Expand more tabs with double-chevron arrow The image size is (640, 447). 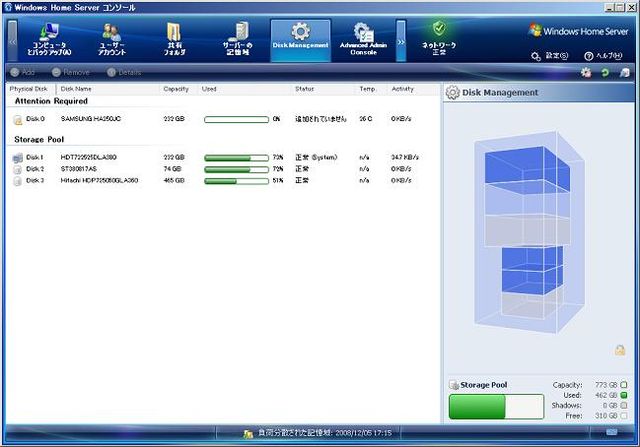(401, 43)
